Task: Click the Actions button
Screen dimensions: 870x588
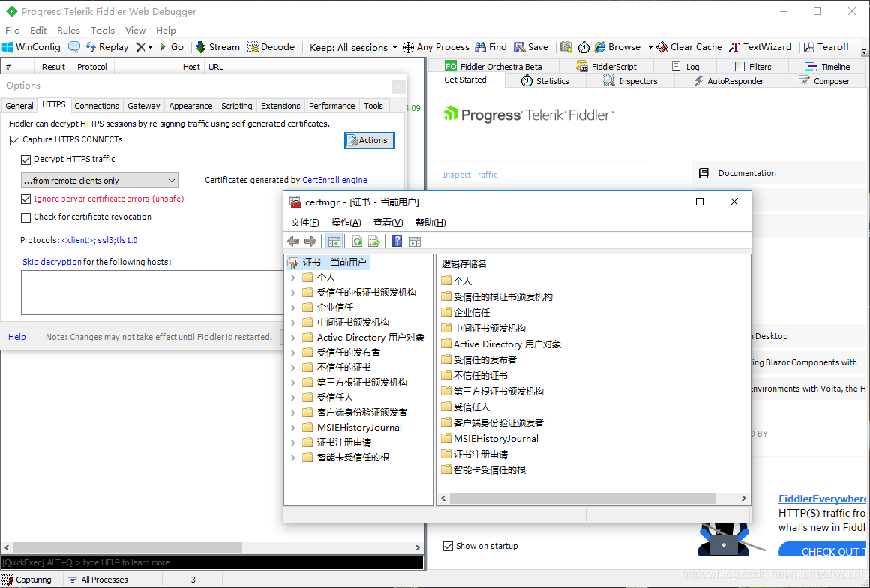Action: [x=370, y=140]
